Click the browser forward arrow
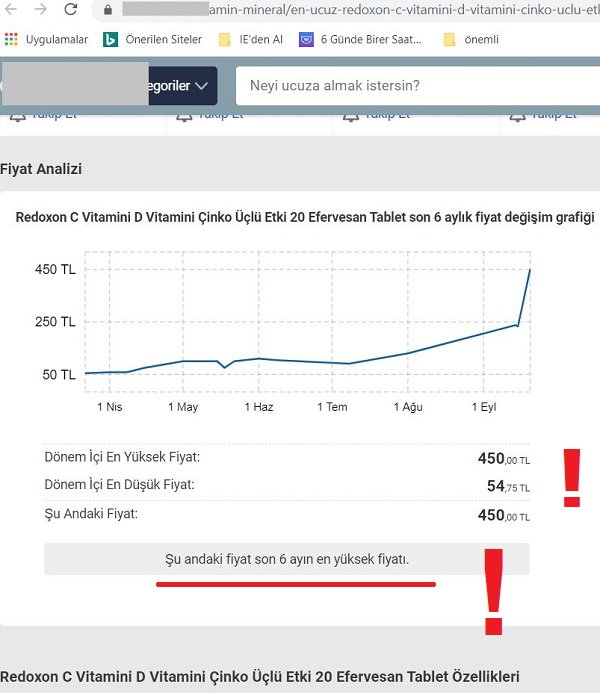This screenshot has width=600, height=693. coord(40,10)
